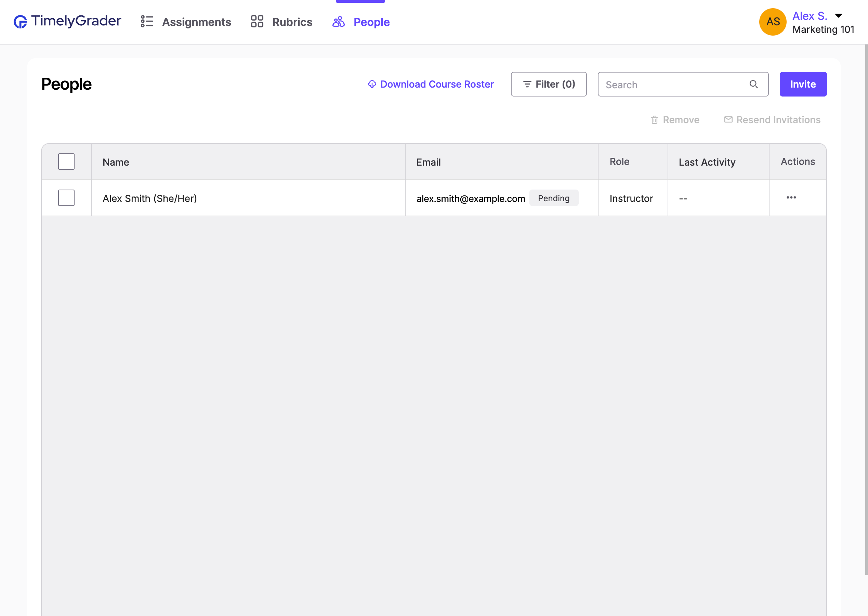Click the TimelyGrader logo icon
Image resolution: width=868 pixels, height=616 pixels.
point(21,22)
